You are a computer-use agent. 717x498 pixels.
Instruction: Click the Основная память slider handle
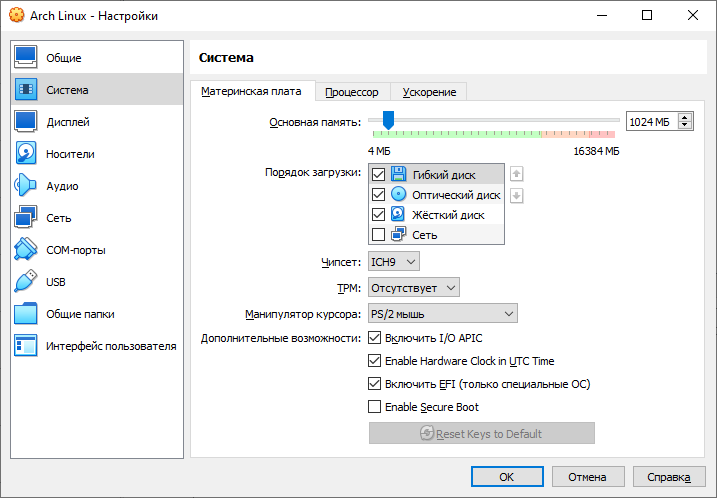tap(388, 120)
